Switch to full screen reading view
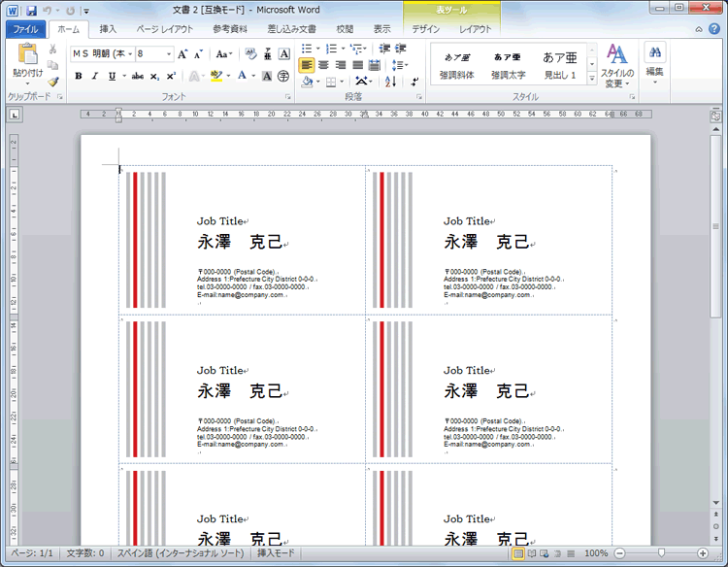This screenshot has height=567, width=728. [x=531, y=552]
